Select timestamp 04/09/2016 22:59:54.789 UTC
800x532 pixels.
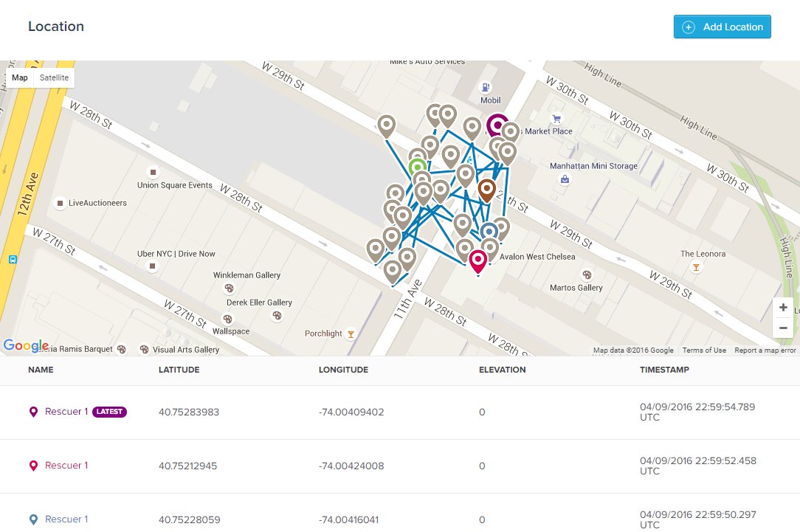click(x=697, y=412)
